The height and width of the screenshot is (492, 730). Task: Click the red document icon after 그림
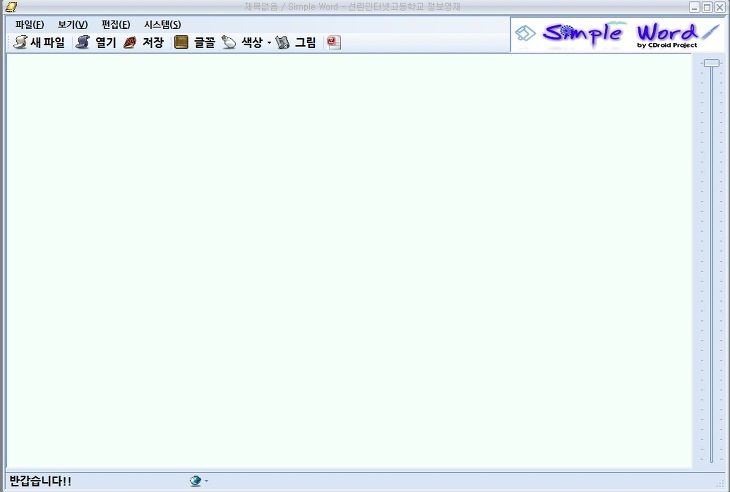333,42
